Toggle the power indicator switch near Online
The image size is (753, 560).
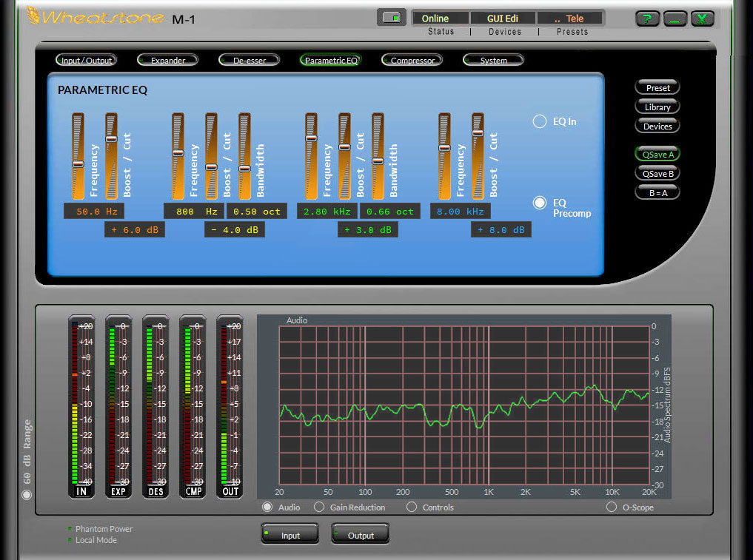click(x=392, y=18)
